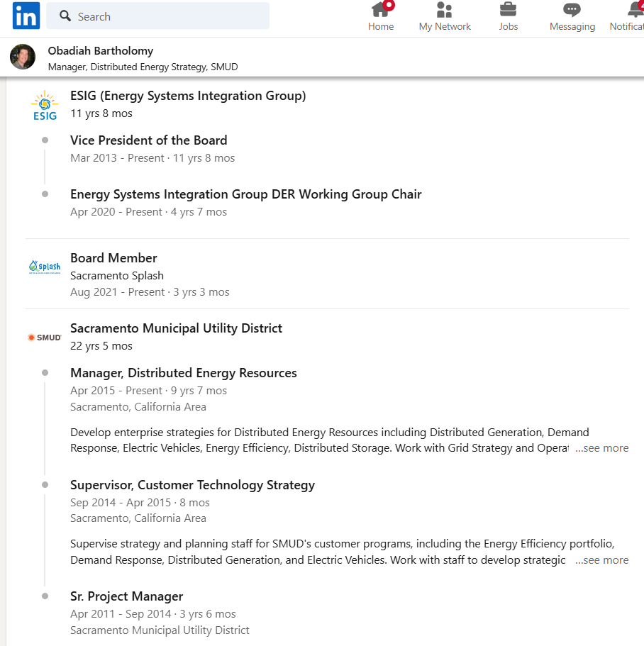Click 'Sep 2014 - Apr 2015 · 8 mos'
Image resolution: width=644 pixels, height=646 pixels.
click(x=140, y=502)
